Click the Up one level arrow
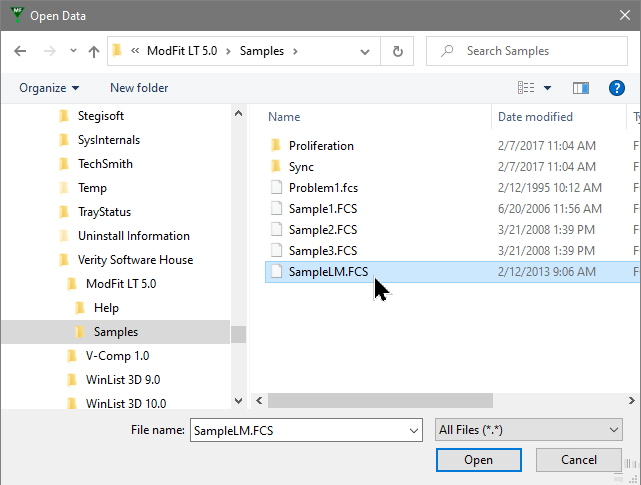This screenshot has width=641, height=485. (x=94, y=51)
